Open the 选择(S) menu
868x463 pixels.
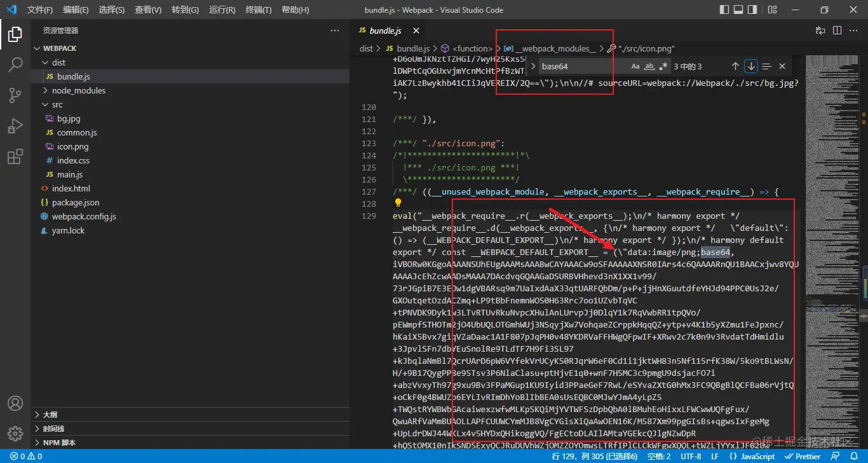click(112, 10)
